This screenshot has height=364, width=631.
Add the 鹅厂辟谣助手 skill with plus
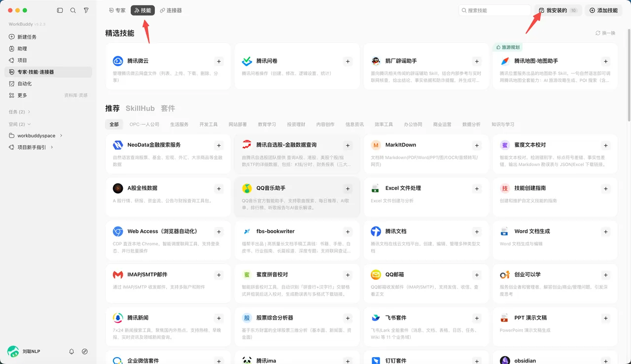click(477, 62)
